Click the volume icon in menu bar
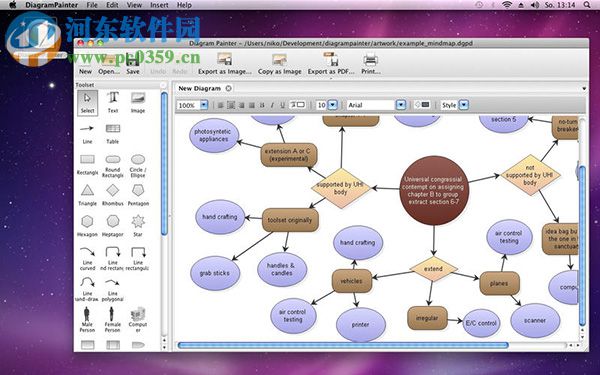 pyautogui.click(x=535, y=5)
